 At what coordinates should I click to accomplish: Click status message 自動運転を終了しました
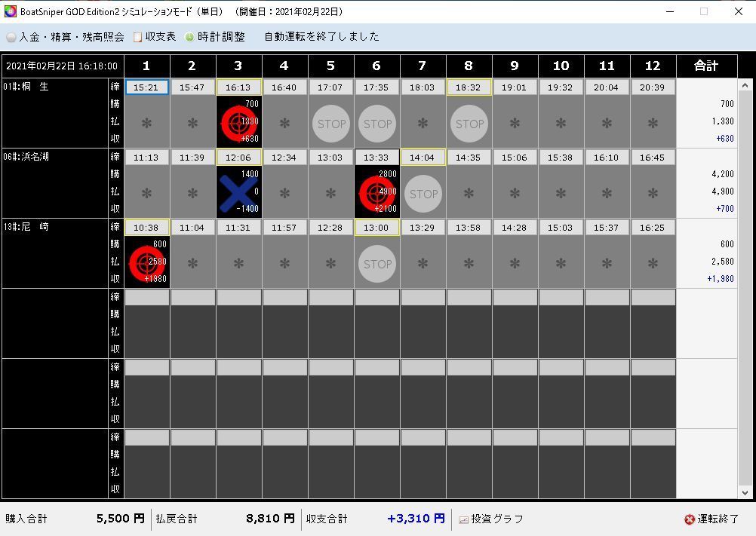tap(322, 37)
